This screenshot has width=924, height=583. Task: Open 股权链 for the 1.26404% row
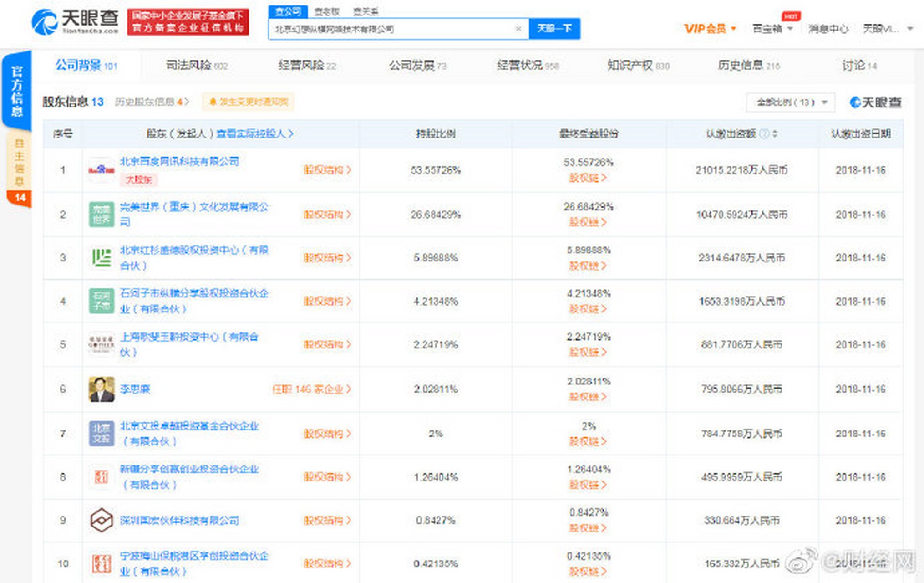pyautogui.click(x=588, y=485)
